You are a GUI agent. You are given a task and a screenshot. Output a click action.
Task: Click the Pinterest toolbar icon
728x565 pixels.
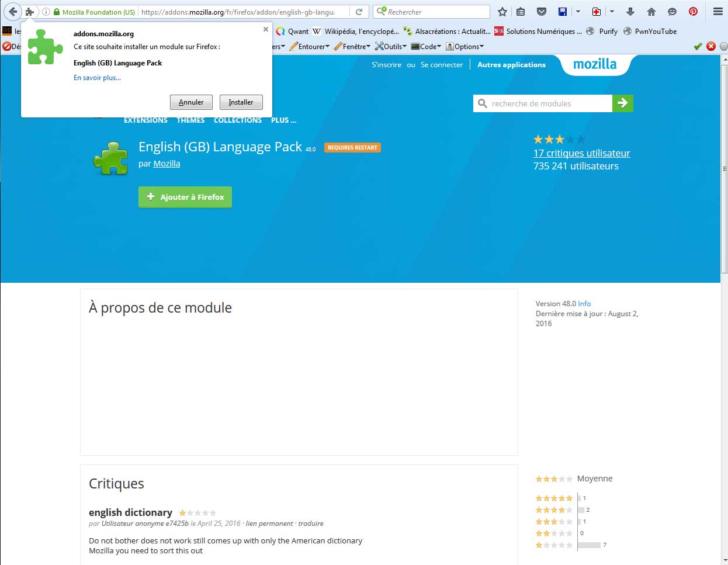[x=693, y=12]
